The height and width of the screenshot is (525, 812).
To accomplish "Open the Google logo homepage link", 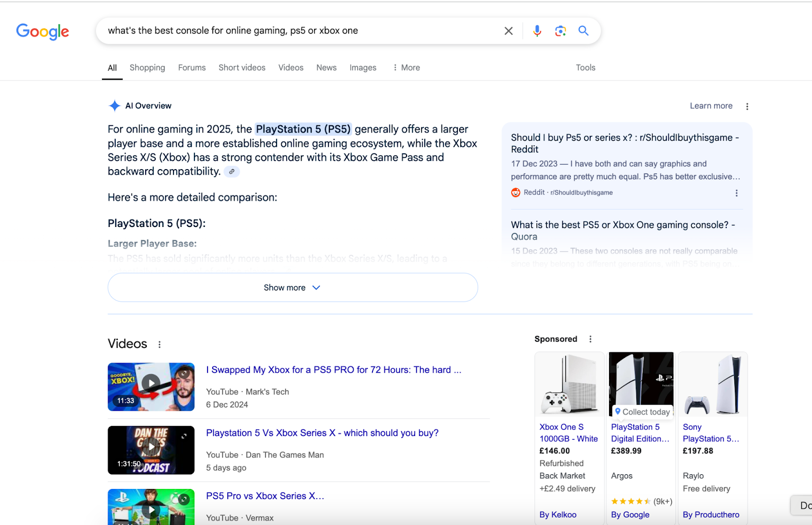I will click(x=43, y=31).
